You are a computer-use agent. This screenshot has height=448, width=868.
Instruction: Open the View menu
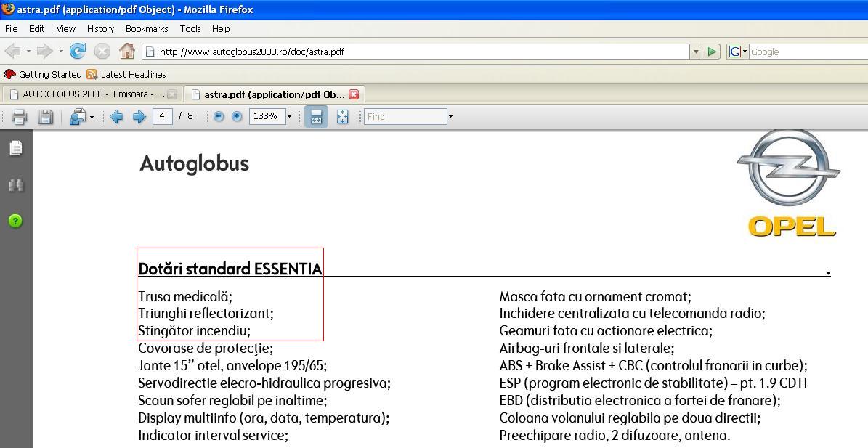[65, 29]
